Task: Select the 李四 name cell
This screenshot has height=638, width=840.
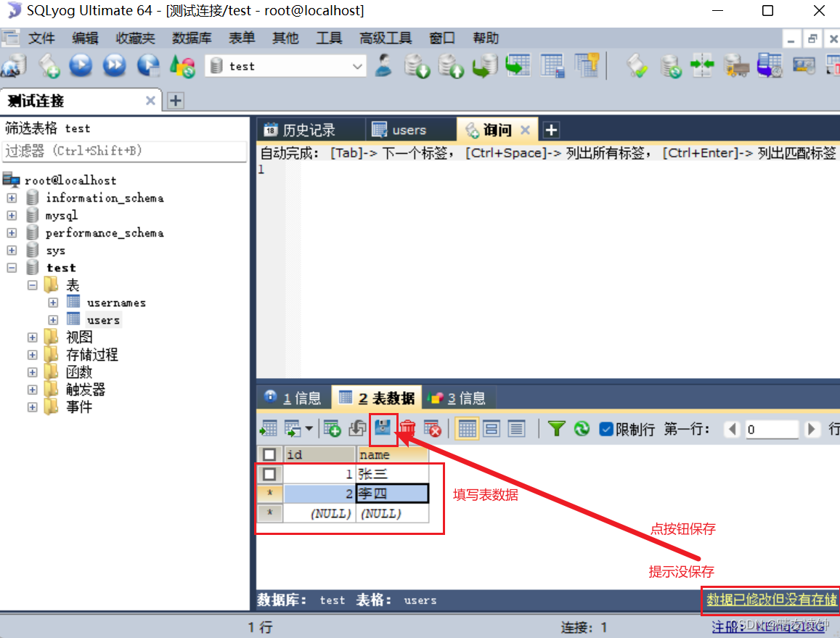Action: [392, 494]
